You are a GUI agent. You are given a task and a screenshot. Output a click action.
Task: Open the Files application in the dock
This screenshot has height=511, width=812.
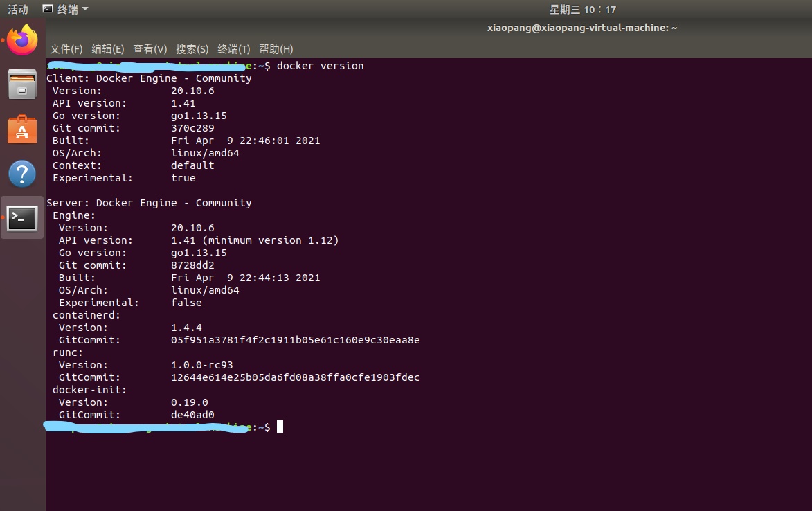(22, 84)
